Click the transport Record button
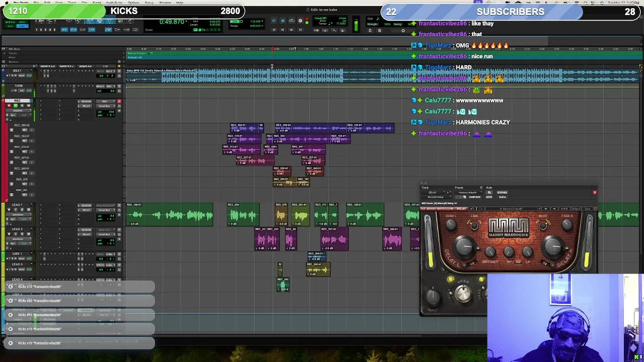 pos(300,21)
